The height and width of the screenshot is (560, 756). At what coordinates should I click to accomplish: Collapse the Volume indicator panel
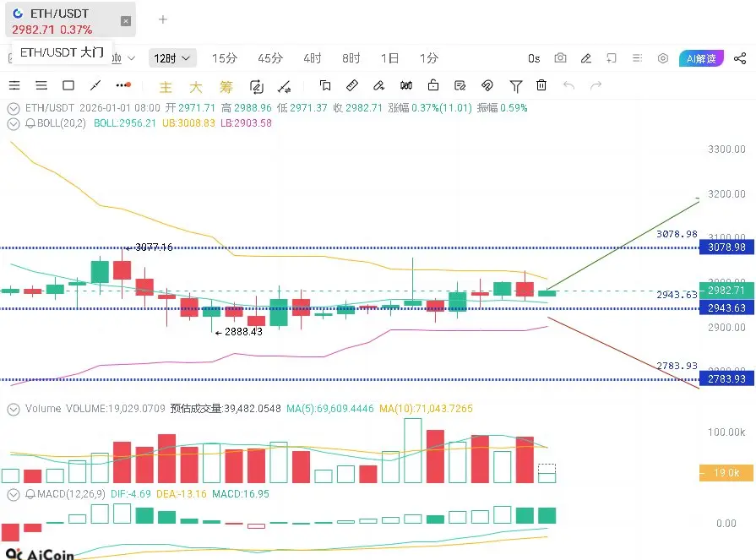(14, 409)
